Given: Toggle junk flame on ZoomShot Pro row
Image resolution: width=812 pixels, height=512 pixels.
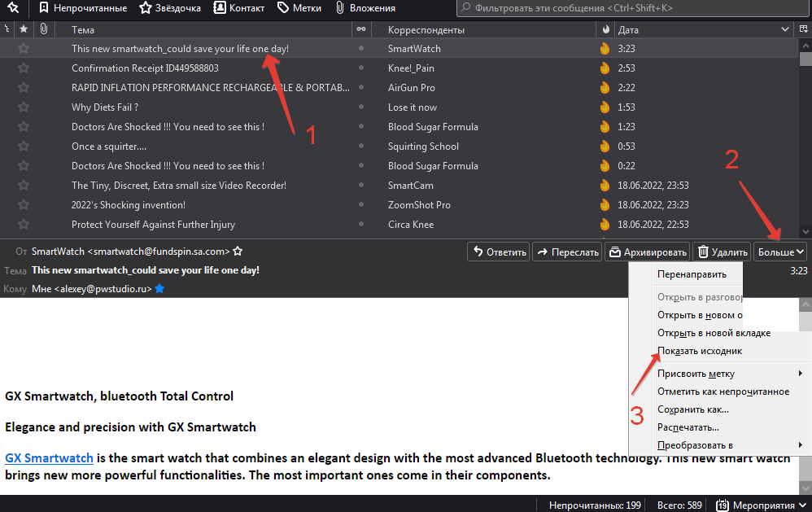Looking at the screenshot, I should coord(605,204).
